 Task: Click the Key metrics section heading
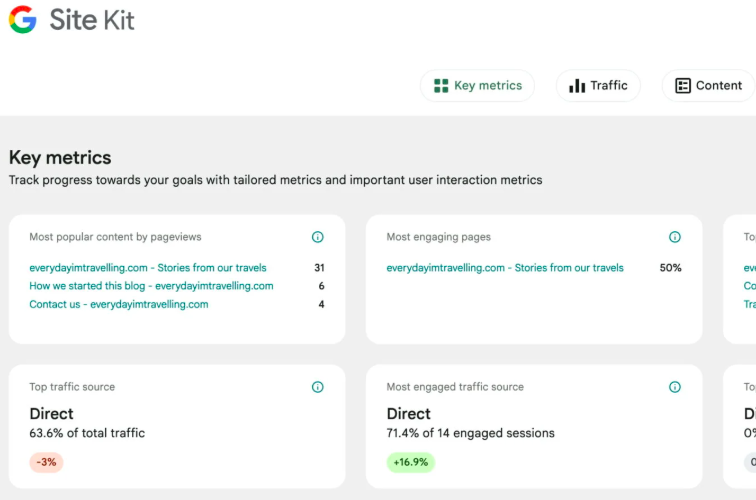[x=60, y=157]
